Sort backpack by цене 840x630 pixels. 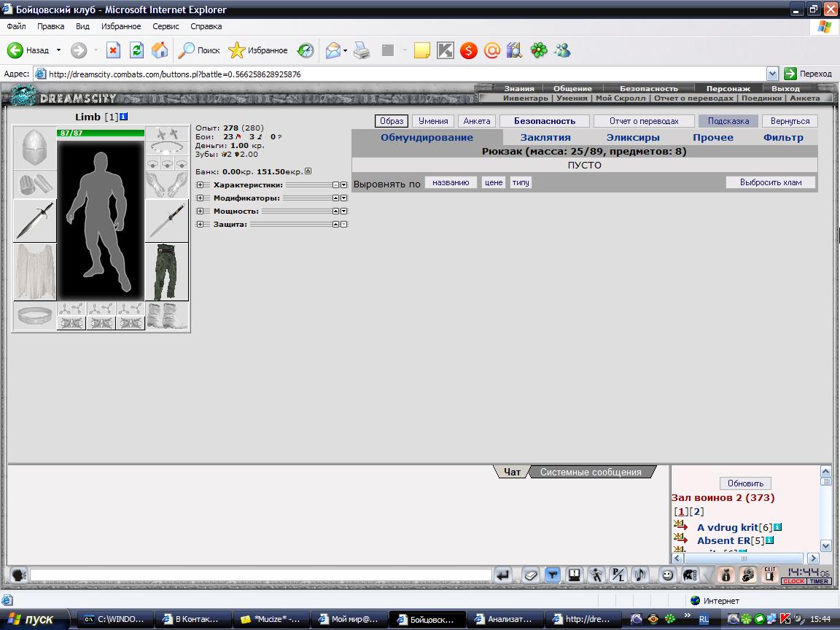pos(494,182)
